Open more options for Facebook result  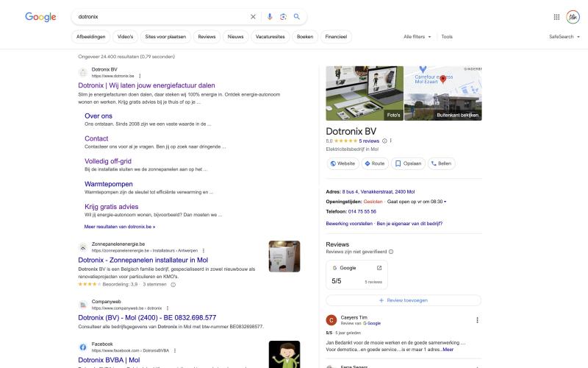coord(175,350)
